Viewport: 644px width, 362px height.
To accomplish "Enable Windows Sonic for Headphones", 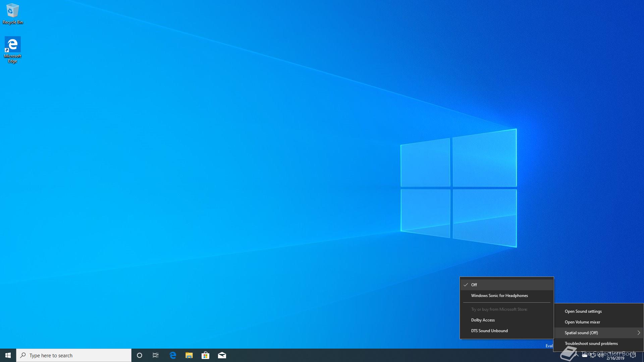I will tap(499, 296).
